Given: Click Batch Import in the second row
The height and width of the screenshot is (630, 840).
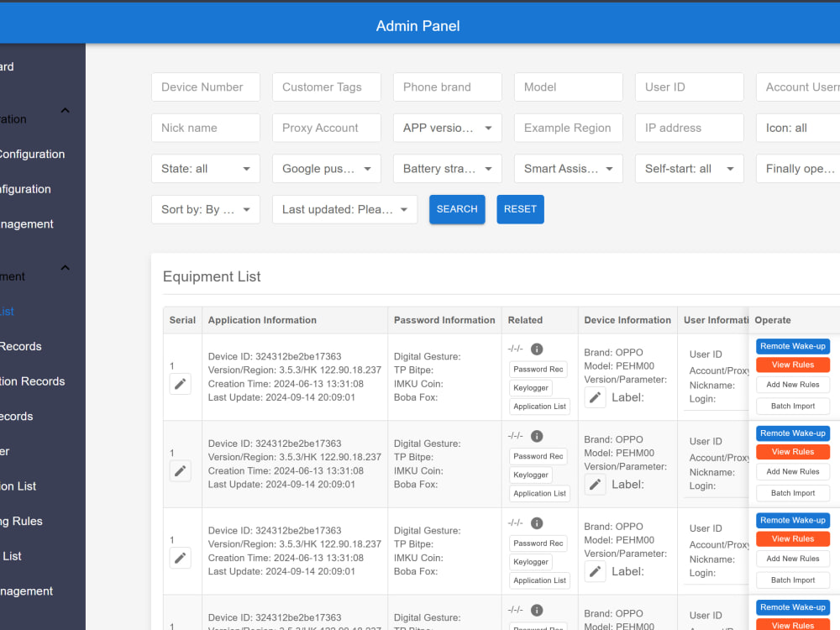Looking at the screenshot, I should (x=793, y=493).
